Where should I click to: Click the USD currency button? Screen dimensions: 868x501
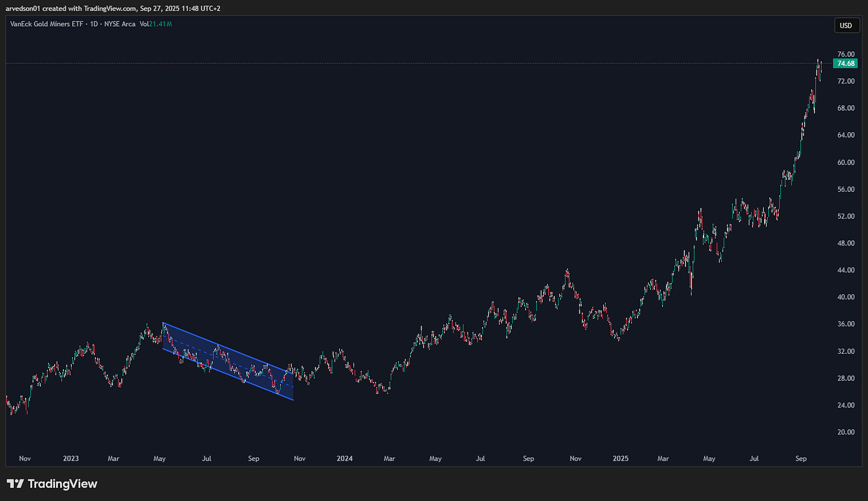point(846,26)
